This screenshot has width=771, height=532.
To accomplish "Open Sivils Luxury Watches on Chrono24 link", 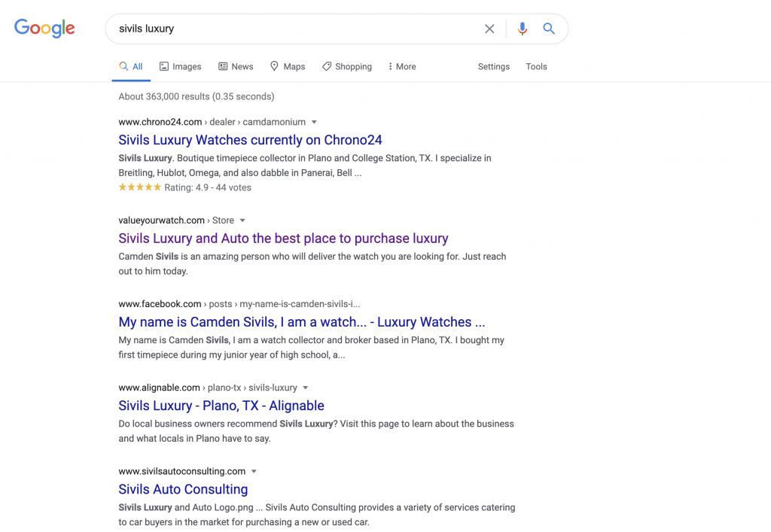I will click(250, 140).
